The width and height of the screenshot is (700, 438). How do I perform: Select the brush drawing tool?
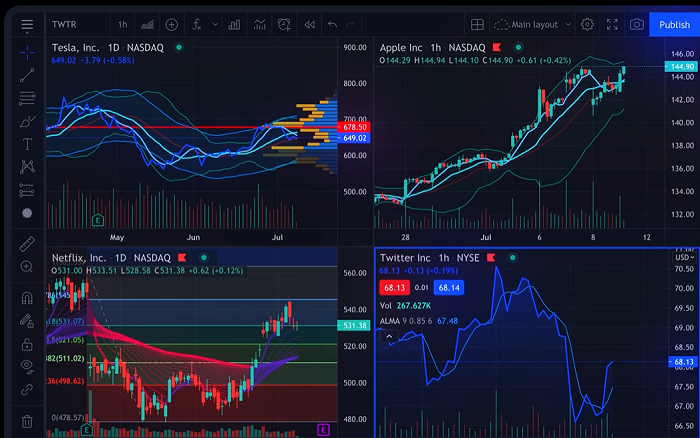pos(27,121)
